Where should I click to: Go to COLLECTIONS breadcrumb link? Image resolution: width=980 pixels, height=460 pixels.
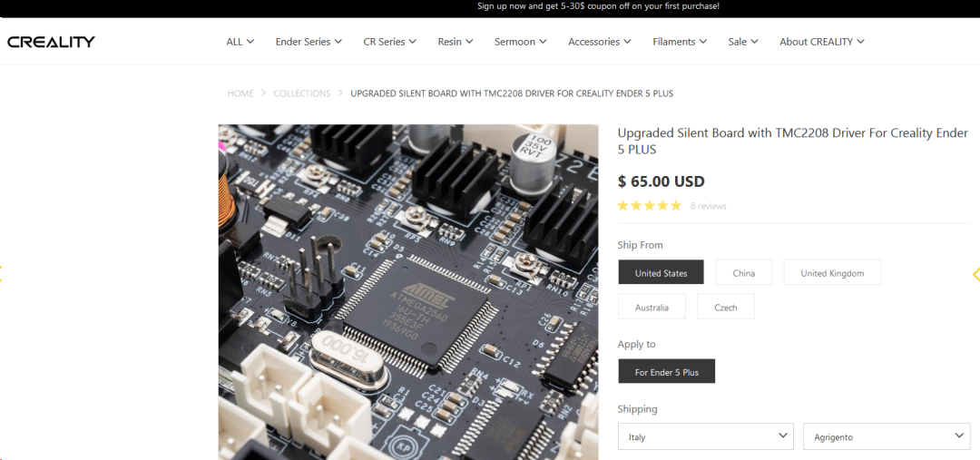click(302, 93)
